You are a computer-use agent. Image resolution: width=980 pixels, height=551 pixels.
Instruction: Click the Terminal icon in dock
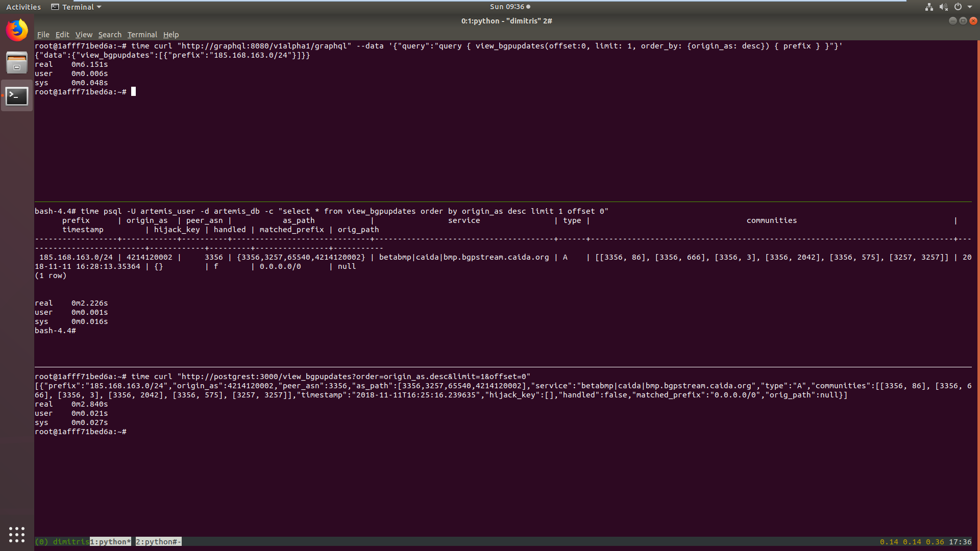click(x=17, y=96)
